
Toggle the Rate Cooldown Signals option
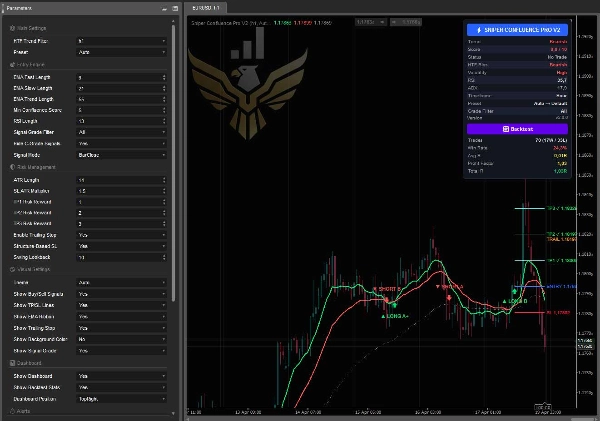(x=121, y=144)
